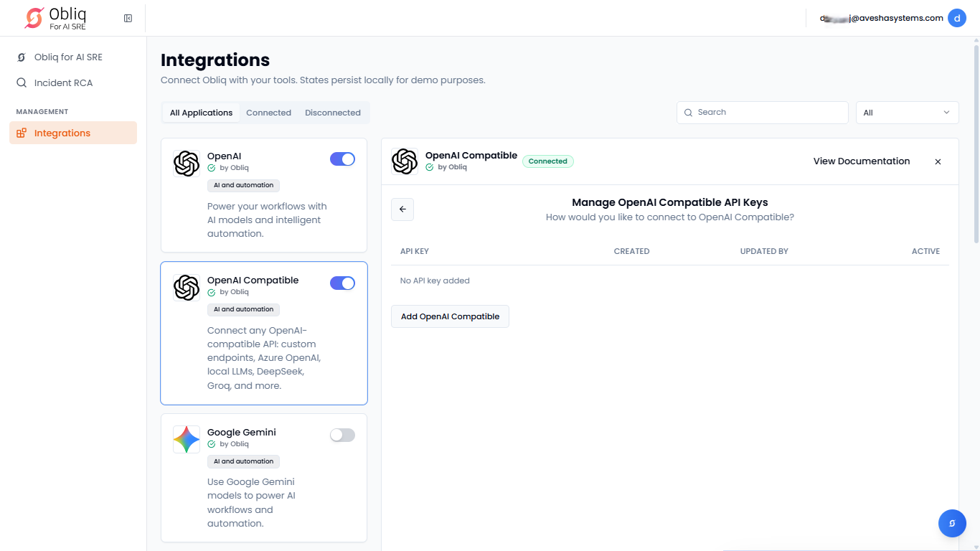
Task: Click the back arrow in API Keys panel
Action: pos(402,209)
